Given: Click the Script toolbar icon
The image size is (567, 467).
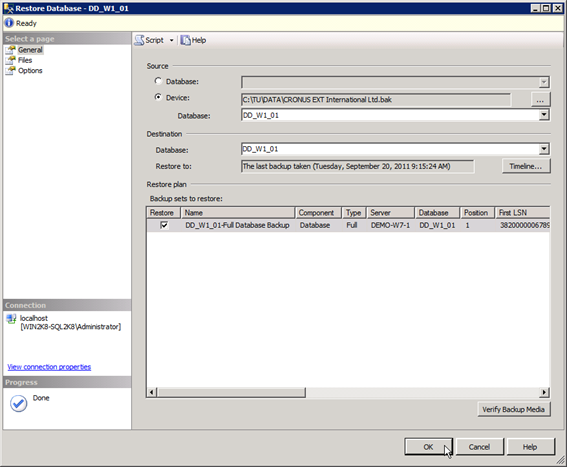Looking at the screenshot, I should tap(139, 40).
